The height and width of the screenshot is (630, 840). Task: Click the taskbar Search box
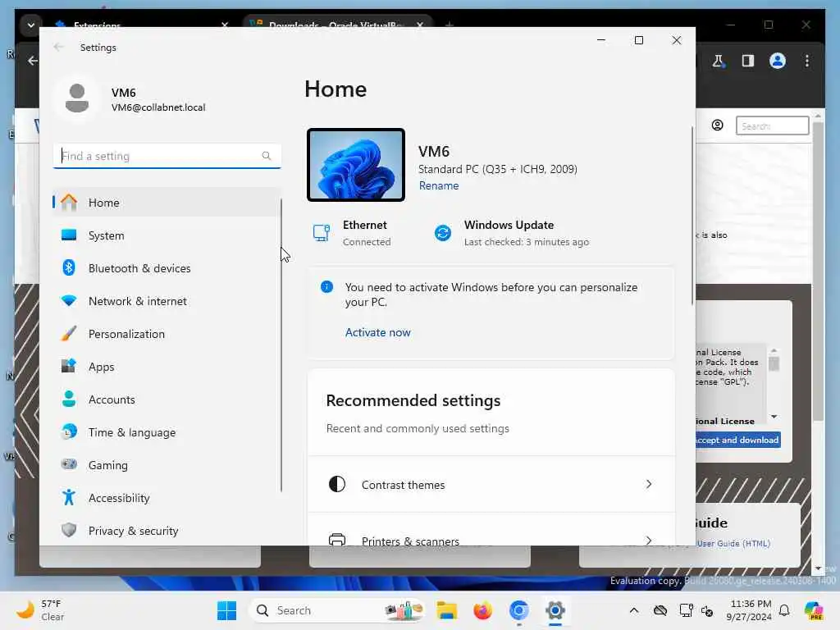[337, 610]
